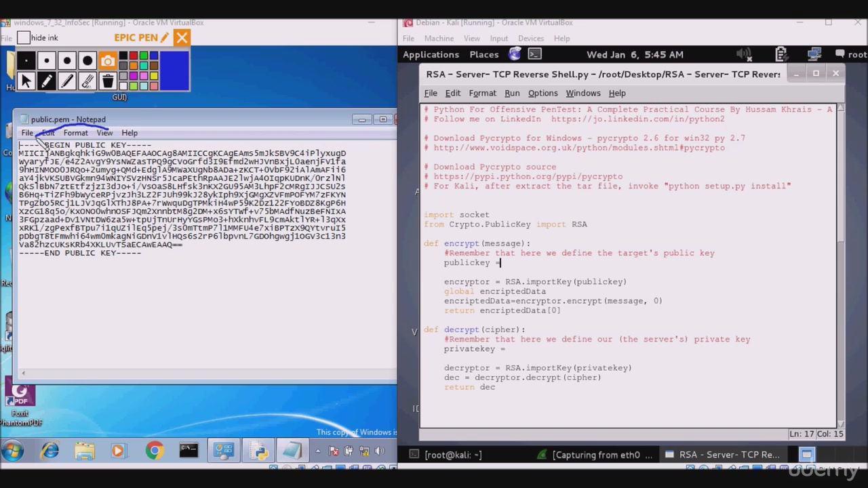868x488 pixels.
Task: Click Kali battery status icon
Action: pyautogui.click(x=781, y=54)
